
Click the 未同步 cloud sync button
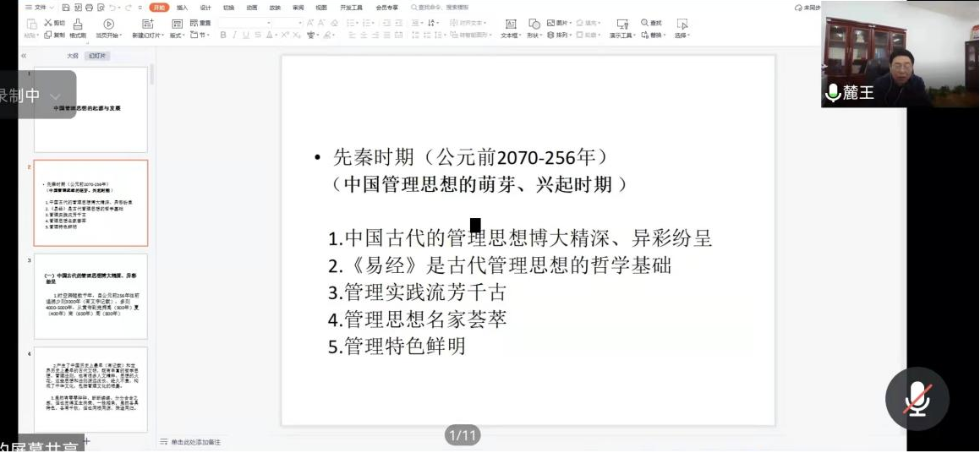click(x=807, y=8)
